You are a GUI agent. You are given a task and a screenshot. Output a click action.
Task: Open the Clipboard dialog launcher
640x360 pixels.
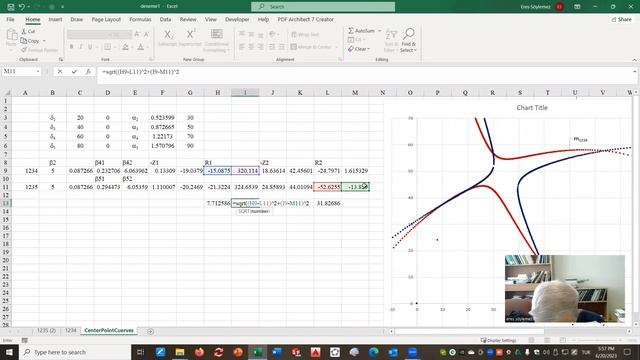61,60
